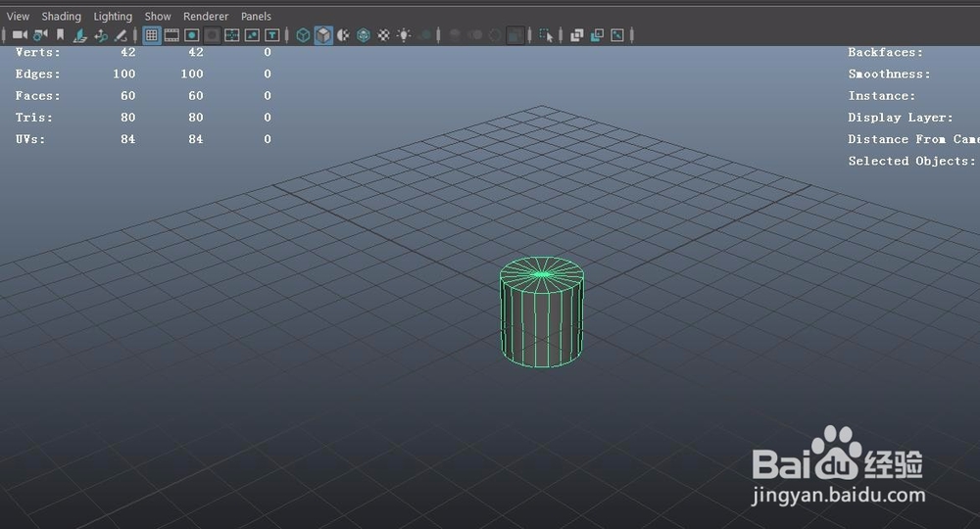Click X-Ray Active Components icon
This screenshot has width=980, height=529.
click(597, 35)
